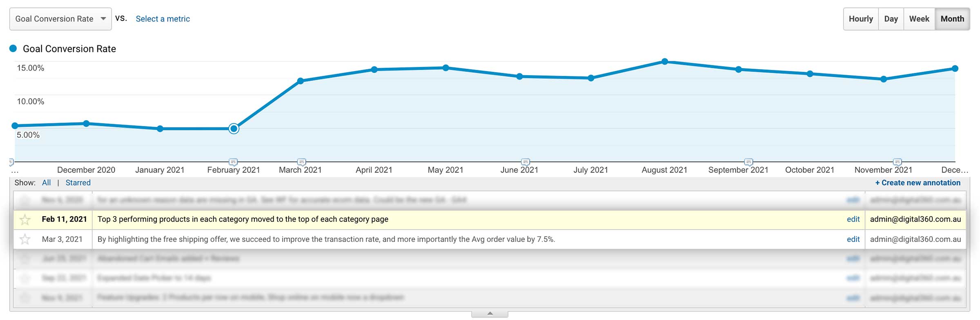
Task: Click the annotation marker under June 2021
Action: [526, 162]
